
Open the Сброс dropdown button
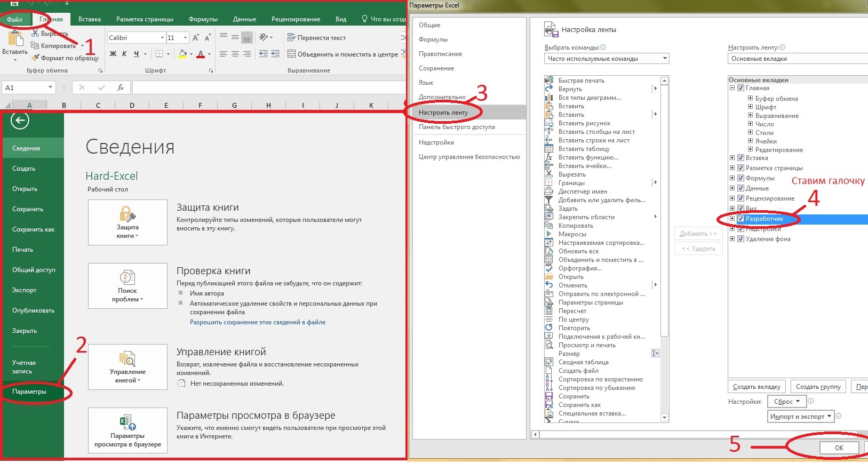[787, 402]
